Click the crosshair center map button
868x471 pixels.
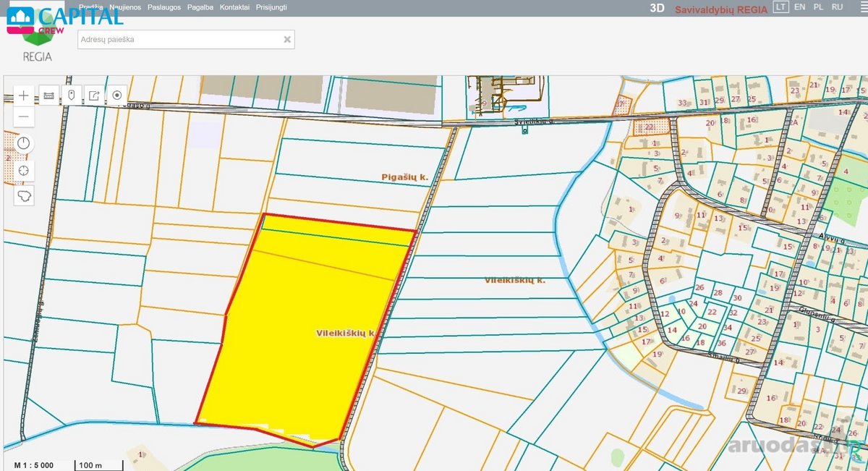pos(24,170)
